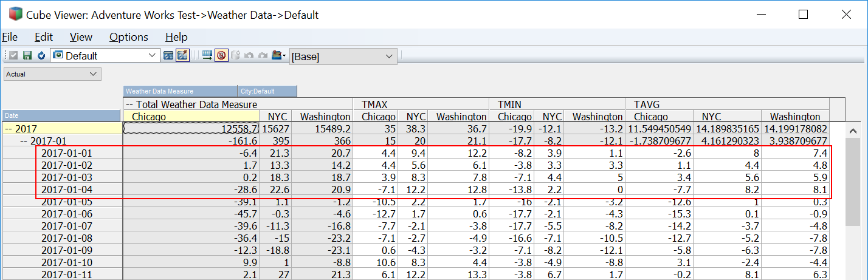Click the Recalculate icon in toolbar

(x=41, y=56)
